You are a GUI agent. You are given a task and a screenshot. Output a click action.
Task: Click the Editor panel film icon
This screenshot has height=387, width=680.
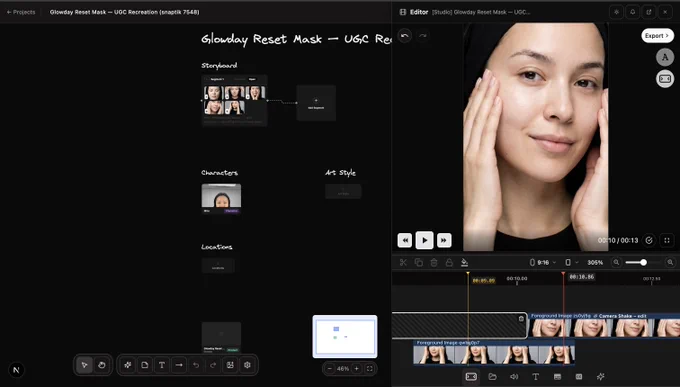403,12
